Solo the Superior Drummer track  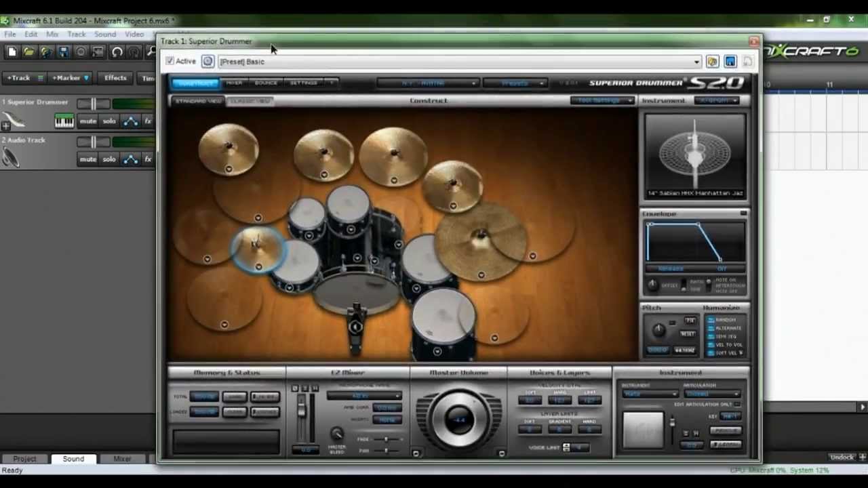[109, 121]
